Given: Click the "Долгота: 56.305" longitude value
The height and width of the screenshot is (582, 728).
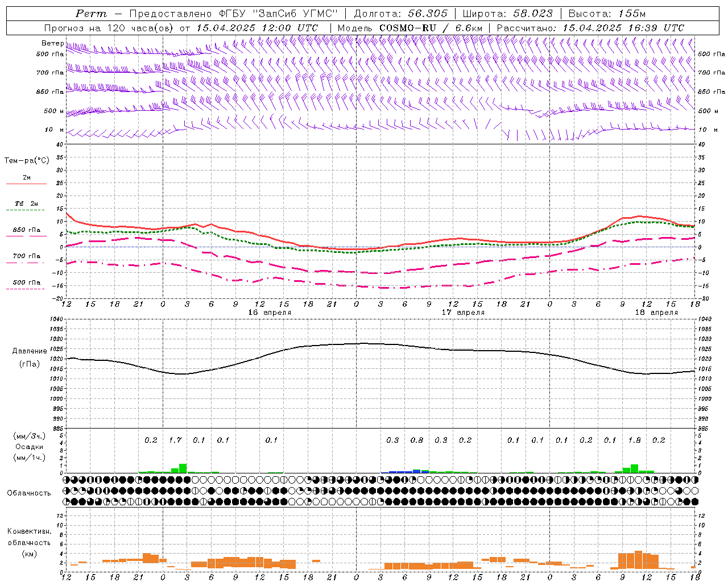Looking at the screenshot, I should coord(401,14).
